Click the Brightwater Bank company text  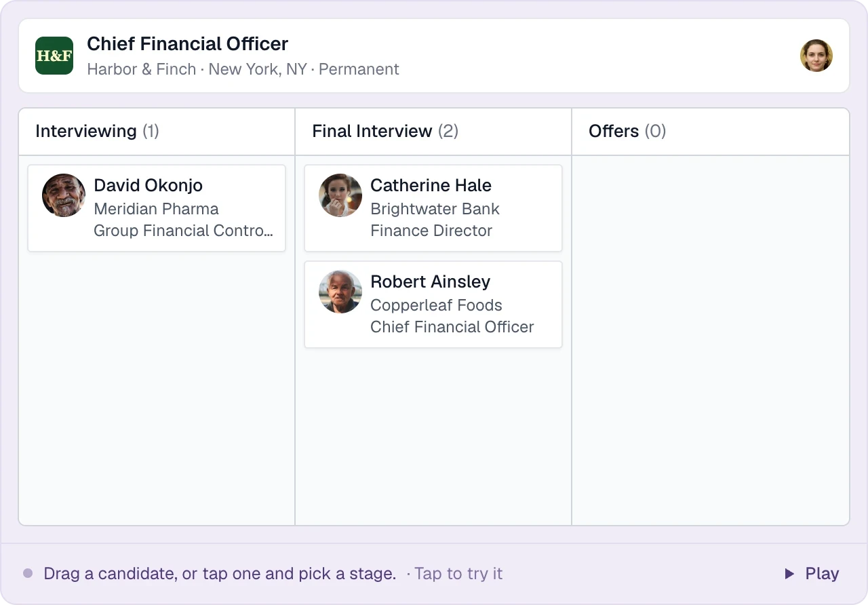435,209
